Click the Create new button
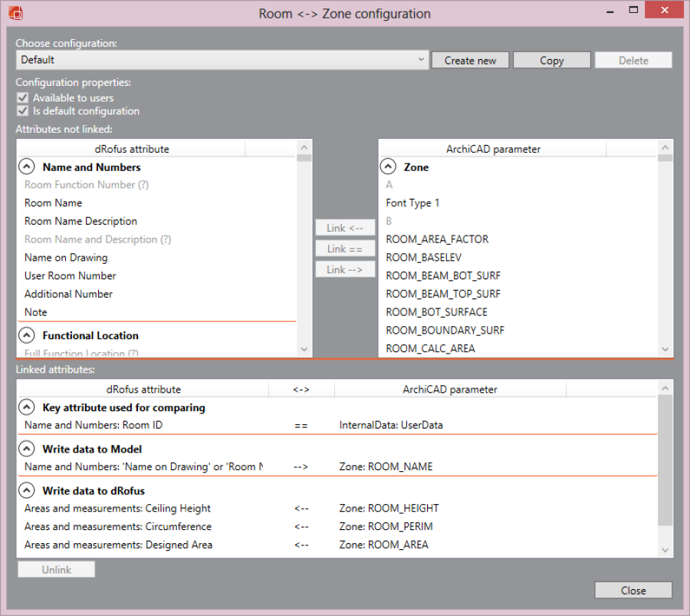The width and height of the screenshot is (690, 616). (x=470, y=61)
